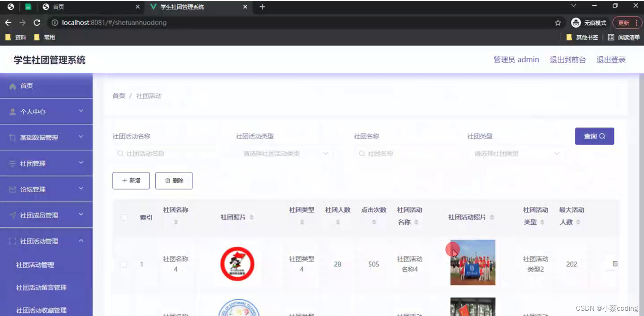The height and width of the screenshot is (316, 644).
Task: Sort table by 最大活动人数 column arrows
Action: [578, 222]
